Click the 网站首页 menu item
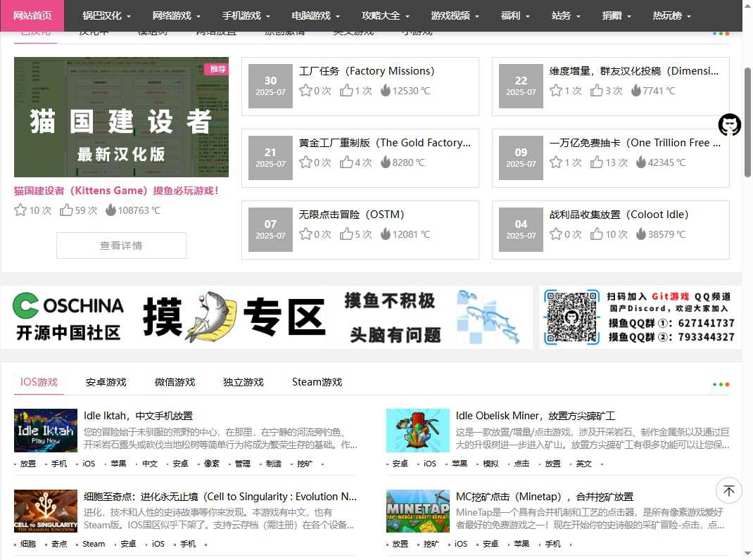Image resolution: width=753 pixels, height=560 pixels. [32, 15]
